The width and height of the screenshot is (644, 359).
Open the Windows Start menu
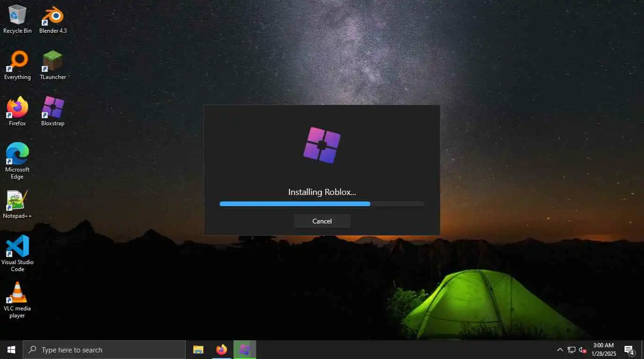11,350
